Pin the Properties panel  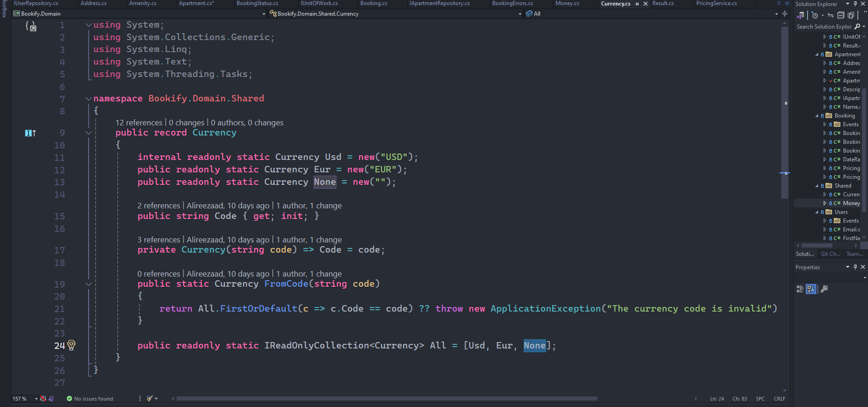(x=855, y=267)
